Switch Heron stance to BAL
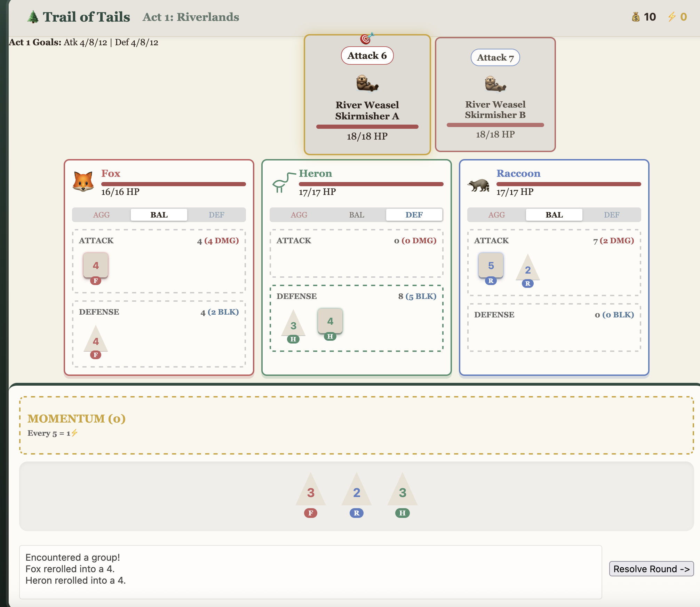 click(x=357, y=215)
